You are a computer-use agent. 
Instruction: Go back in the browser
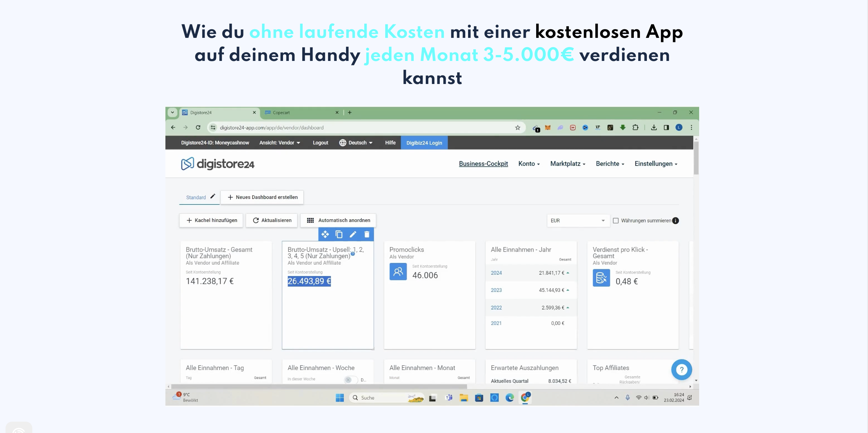173,128
